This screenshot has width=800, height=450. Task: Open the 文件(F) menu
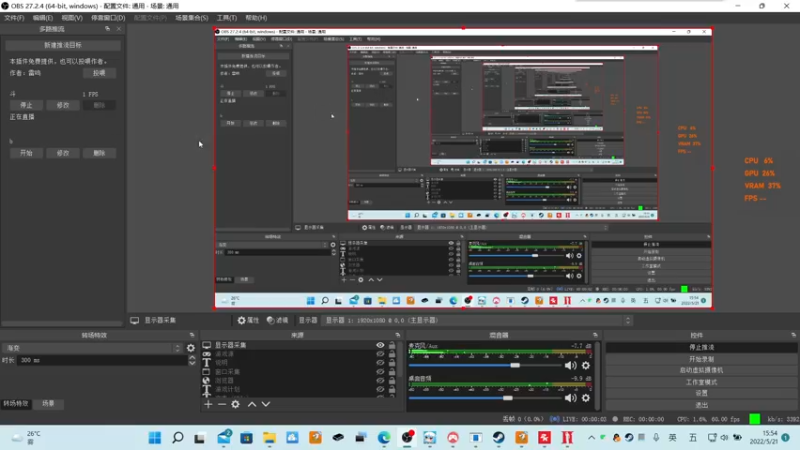14,18
